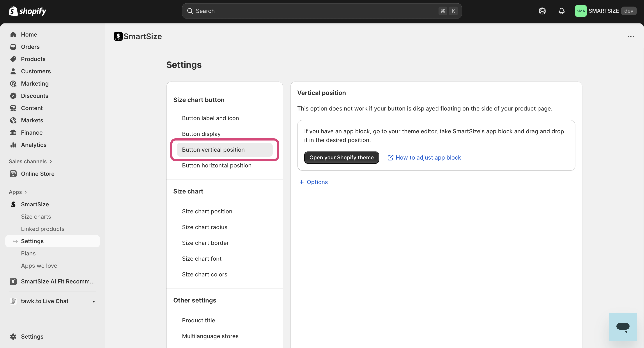Screen dimensions: 644x348
Task: Click Open your Shopify theme button
Action: click(341, 158)
